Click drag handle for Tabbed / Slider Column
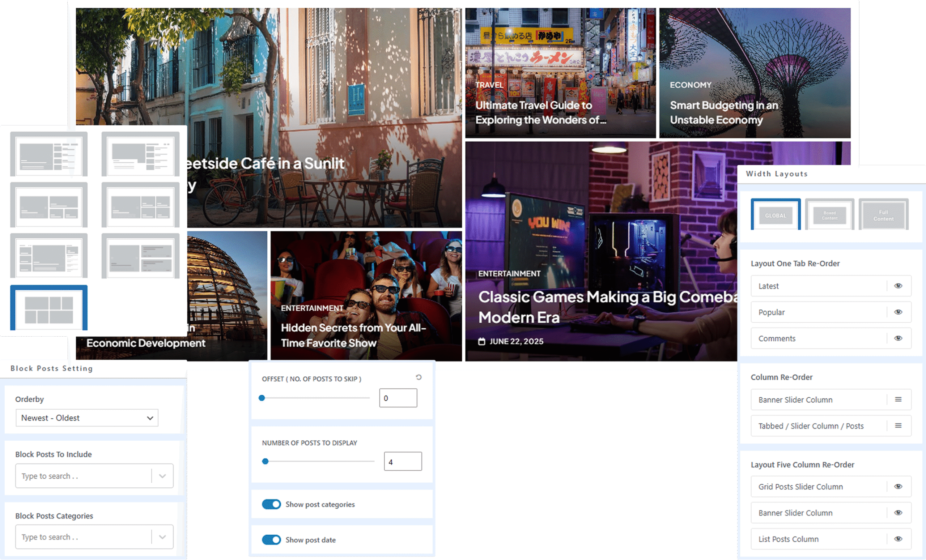 click(898, 426)
